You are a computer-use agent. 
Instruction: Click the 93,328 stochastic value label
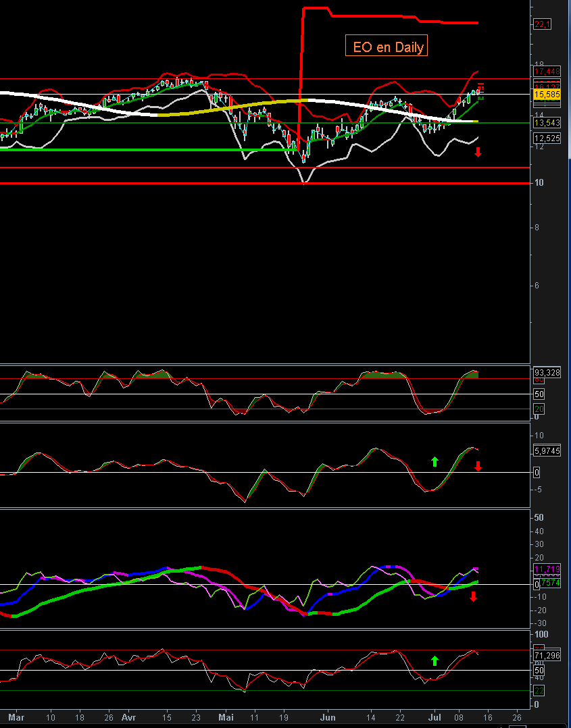pyautogui.click(x=547, y=372)
